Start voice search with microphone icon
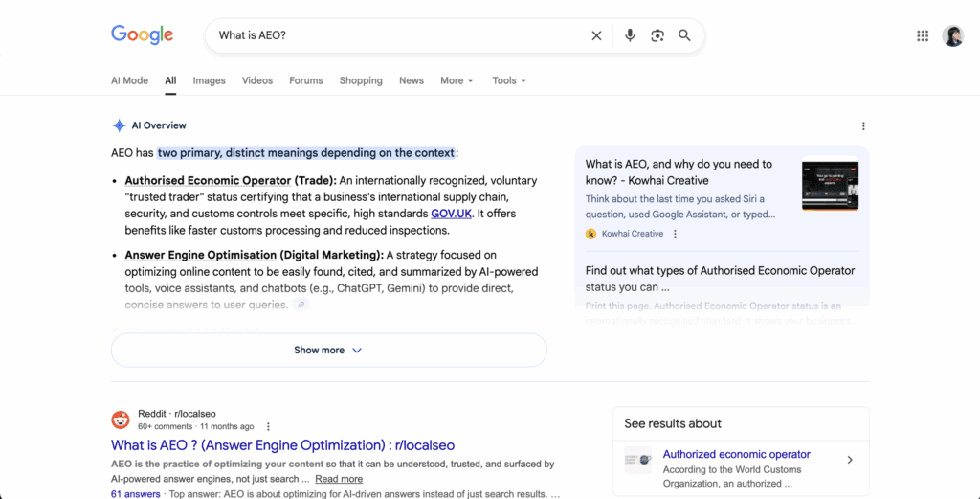The width and height of the screenshot is (980, 499). pyautogui.click(x=630, y=35)
